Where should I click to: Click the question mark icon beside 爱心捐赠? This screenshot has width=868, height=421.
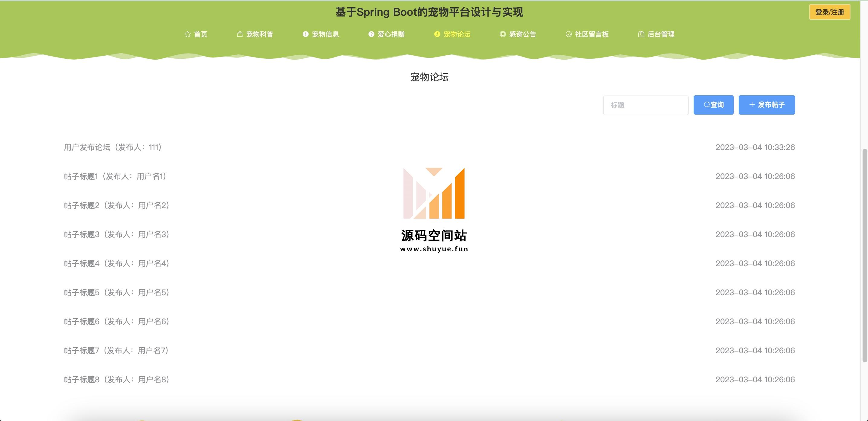[x=371, y=34]
